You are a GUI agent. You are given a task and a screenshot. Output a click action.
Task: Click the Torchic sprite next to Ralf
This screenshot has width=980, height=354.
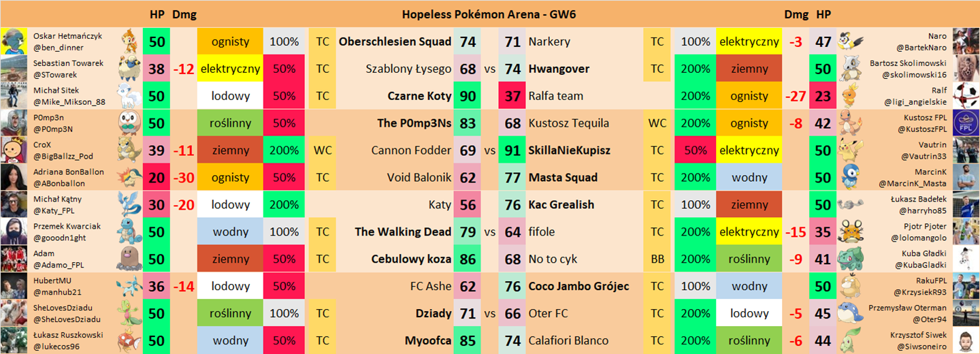pyautogui.click(x=851, y=95)
